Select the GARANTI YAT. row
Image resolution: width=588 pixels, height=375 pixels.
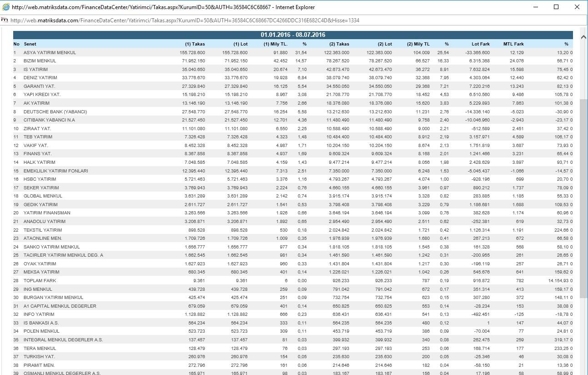pos(39,86)
